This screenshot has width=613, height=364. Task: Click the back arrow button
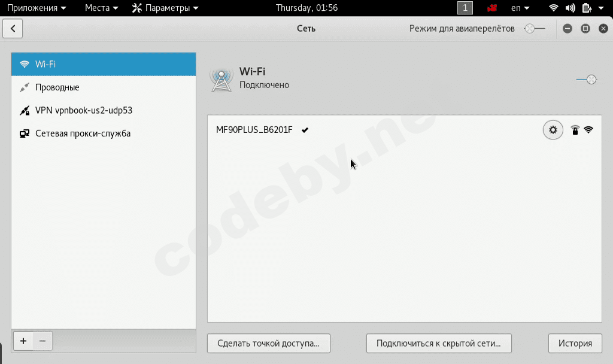coord(13,29)
